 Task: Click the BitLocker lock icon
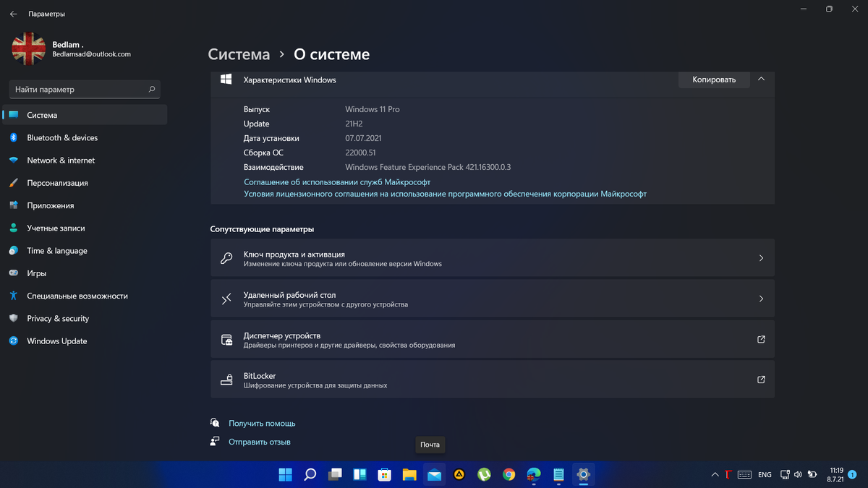(x=226, y=380)
